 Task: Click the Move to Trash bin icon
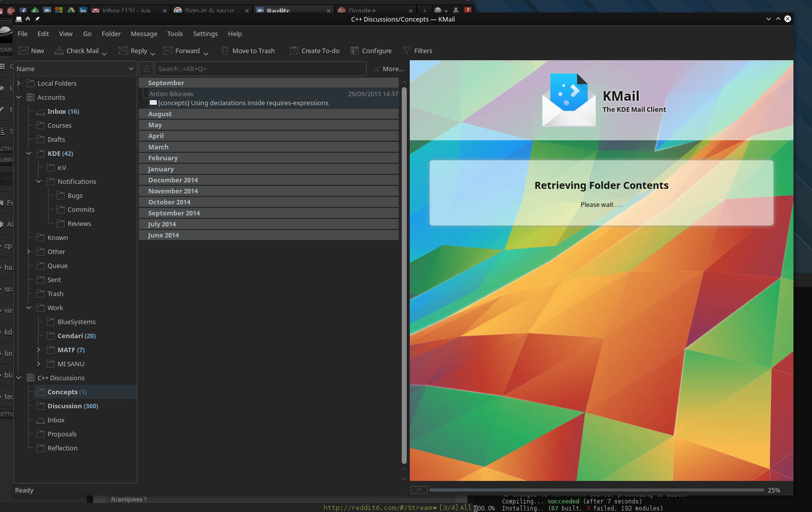click(225, 51)
